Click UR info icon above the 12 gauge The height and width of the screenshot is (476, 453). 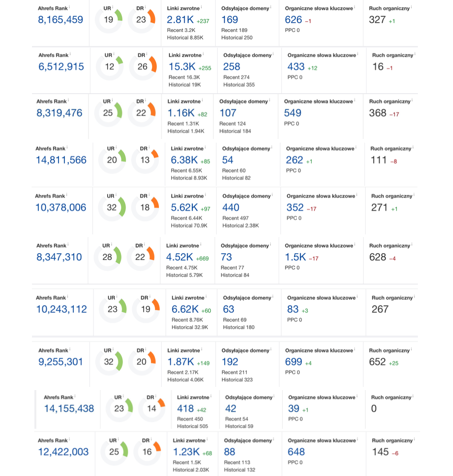coord(113,54)
